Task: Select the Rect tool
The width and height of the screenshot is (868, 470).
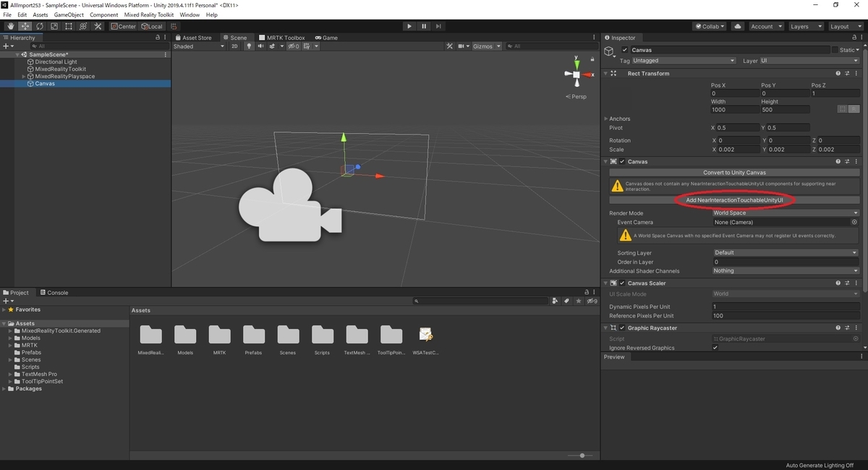Action: tap(69, 26)
